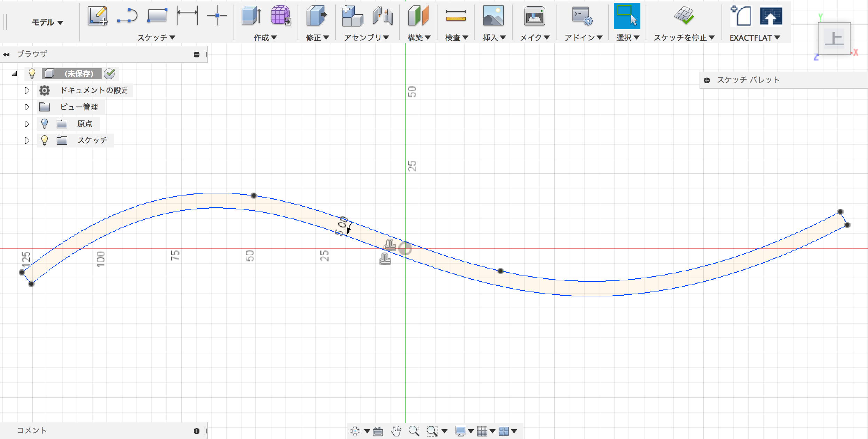Select the Rectangle sketch tool

click(x=157, y=16)
